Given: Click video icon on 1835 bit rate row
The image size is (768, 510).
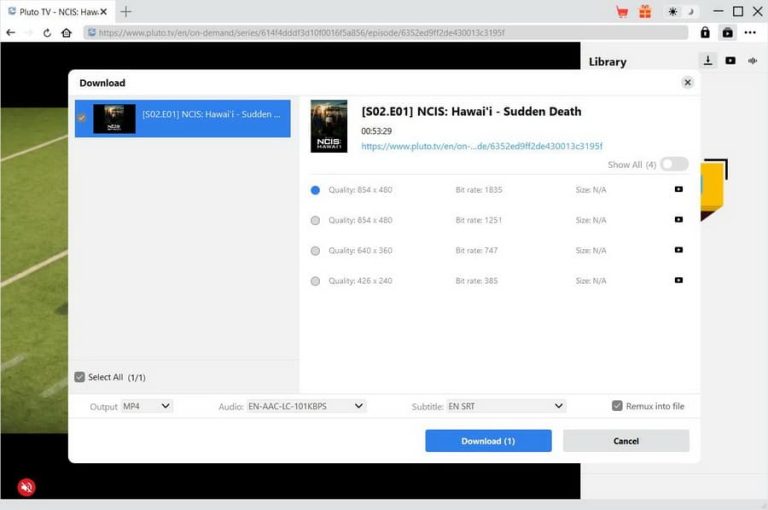Looking at the screenshot, I should [x=678, y=189].
